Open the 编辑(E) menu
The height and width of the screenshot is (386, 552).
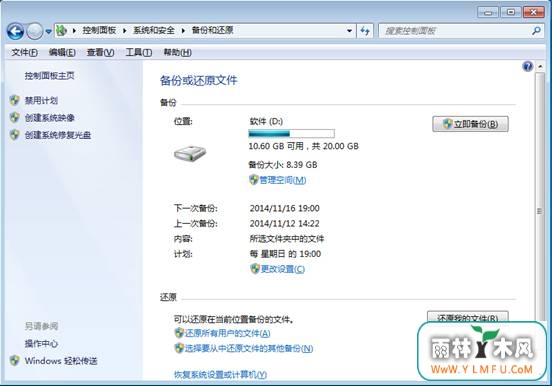click(62, 52)
